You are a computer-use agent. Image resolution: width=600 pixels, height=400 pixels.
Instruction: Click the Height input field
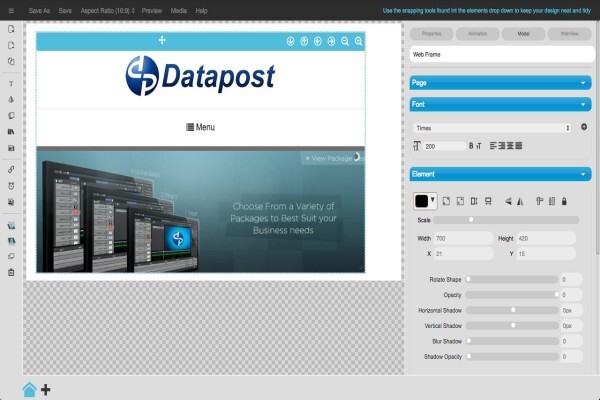(x=546, y=238)
